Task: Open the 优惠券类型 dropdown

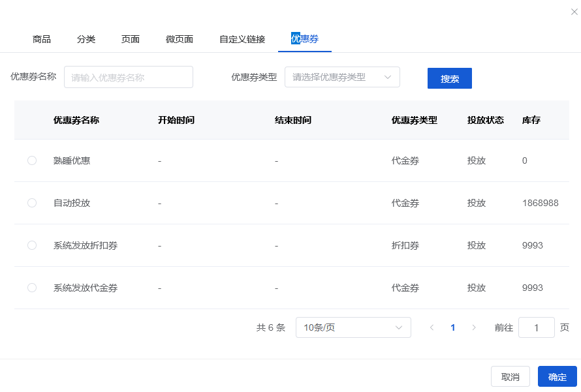Action: point(342,77)
